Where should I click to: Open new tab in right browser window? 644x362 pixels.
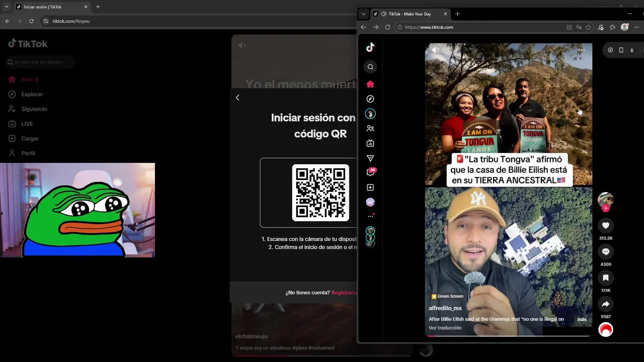[457, 14]
